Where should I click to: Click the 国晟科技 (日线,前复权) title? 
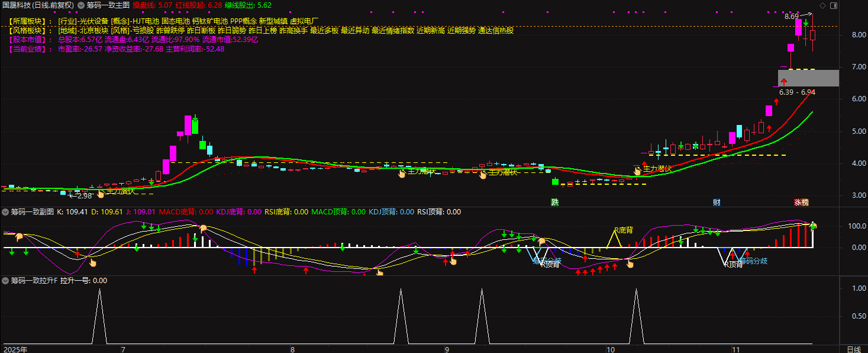tap(38, 5)
